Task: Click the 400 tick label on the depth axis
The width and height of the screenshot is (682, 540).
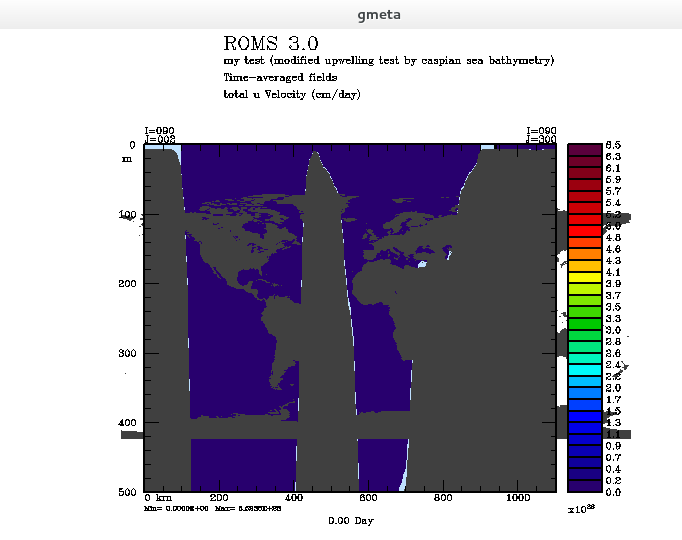Action: 127,423
